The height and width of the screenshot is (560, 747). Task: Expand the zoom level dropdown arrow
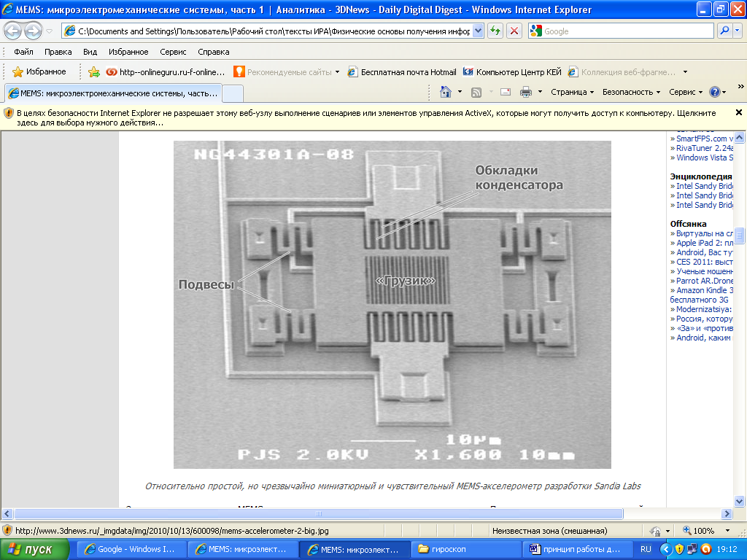tap(727, 531)
